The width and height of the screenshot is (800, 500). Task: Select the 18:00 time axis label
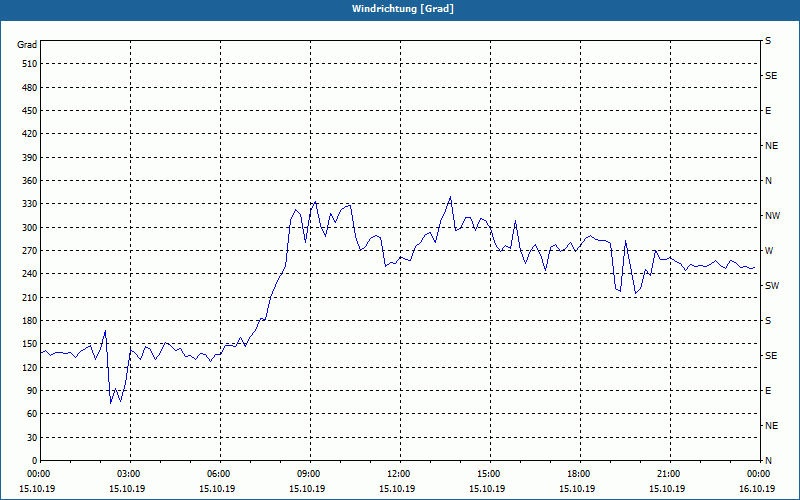(x=578, y=474)
